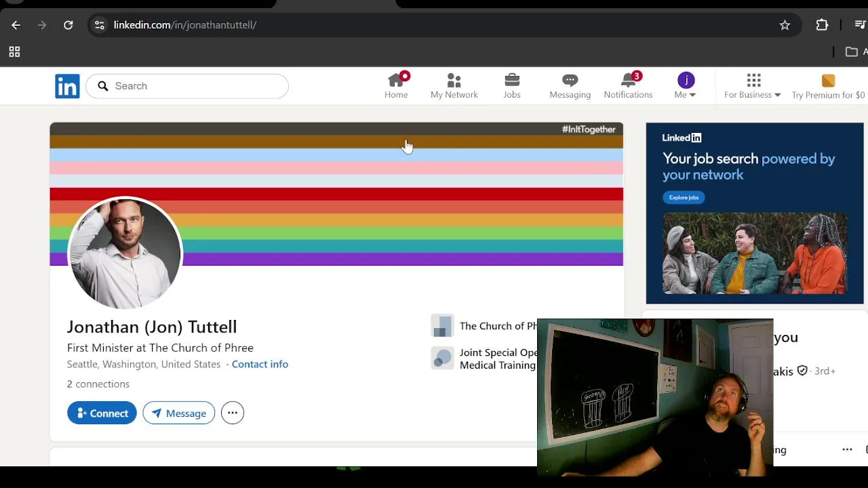
Task: Open the browser media control icon
Action: click(860, 25)
